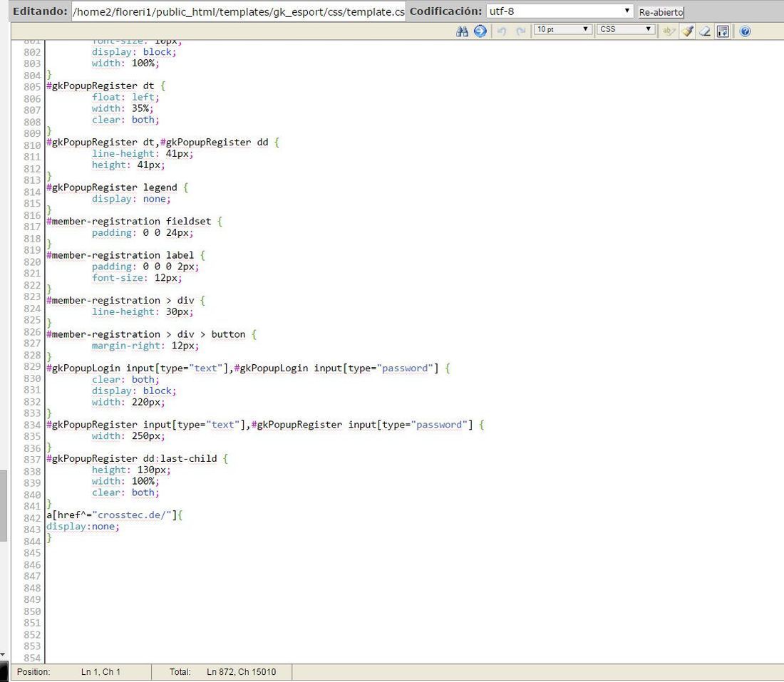Click the 'a[href^="crosstec.de/"]{' selector line

115,515
